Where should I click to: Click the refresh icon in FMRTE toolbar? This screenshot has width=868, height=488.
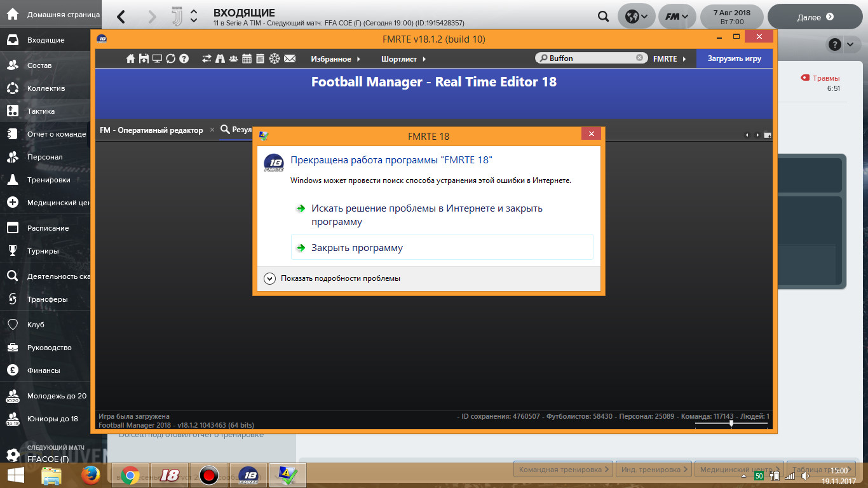click(x=170, y=58)
